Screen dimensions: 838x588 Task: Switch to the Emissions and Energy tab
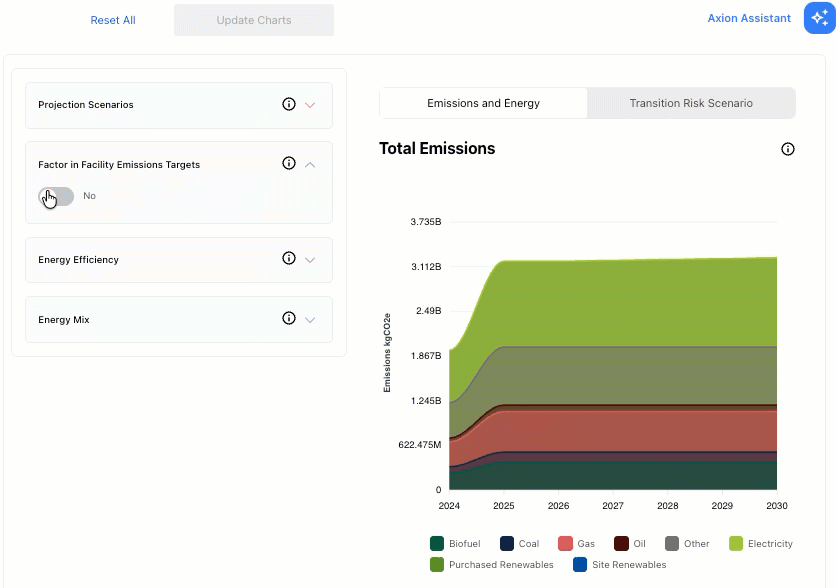point(483,103)
